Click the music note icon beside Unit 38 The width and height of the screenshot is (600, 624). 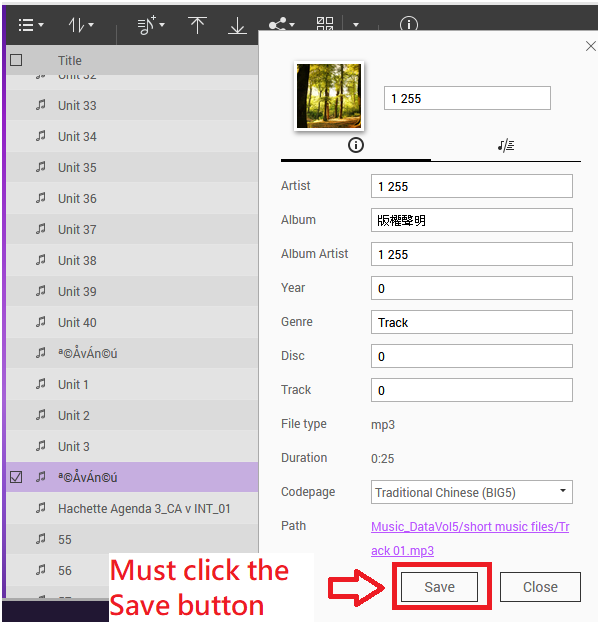tap(41, 260)
